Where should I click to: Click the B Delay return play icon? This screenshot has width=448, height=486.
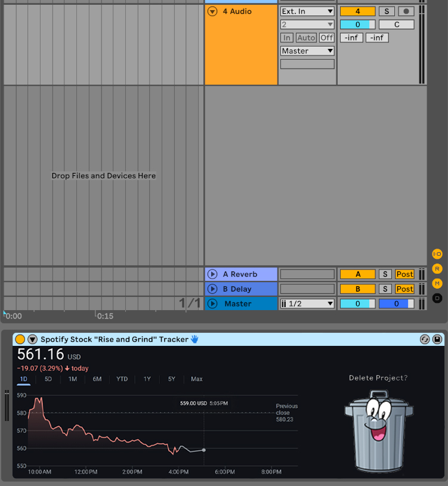point(212,289)
